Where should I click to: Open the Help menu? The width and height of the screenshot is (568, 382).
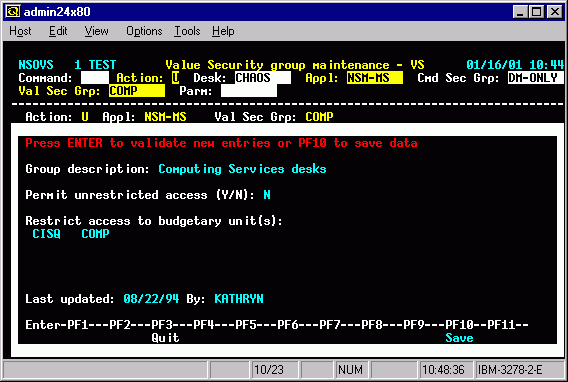tap(223, 31)
